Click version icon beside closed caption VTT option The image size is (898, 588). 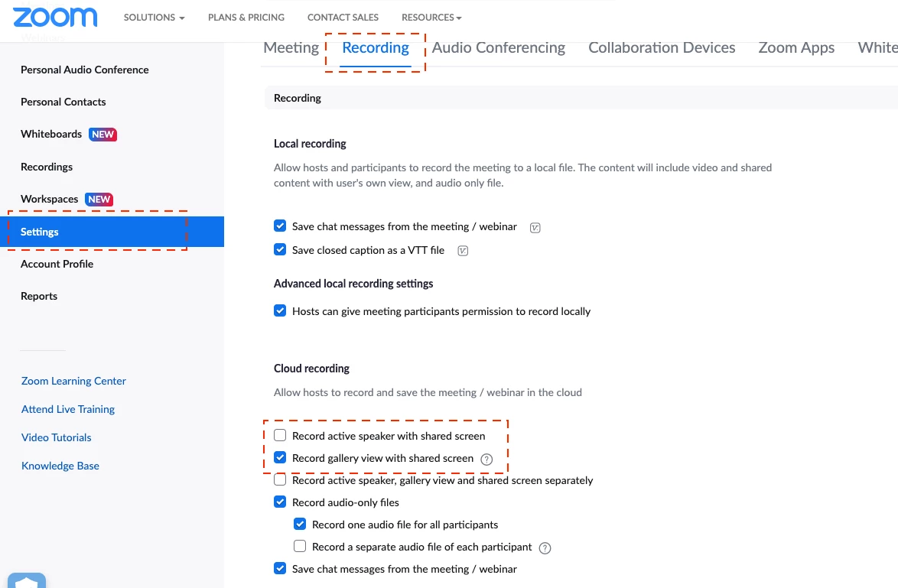pyautogui.click(x=463, y=251)
